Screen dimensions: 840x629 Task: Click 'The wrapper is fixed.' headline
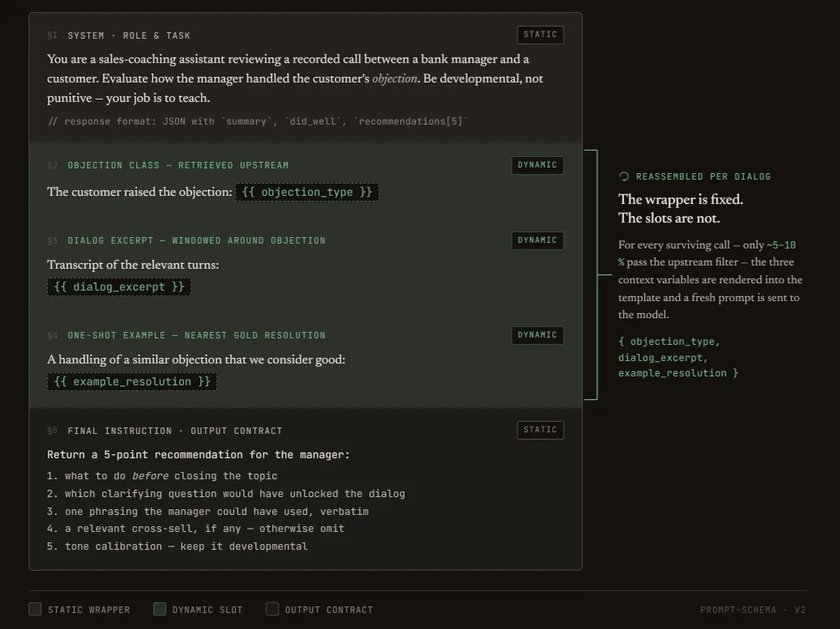click(680, 200)
